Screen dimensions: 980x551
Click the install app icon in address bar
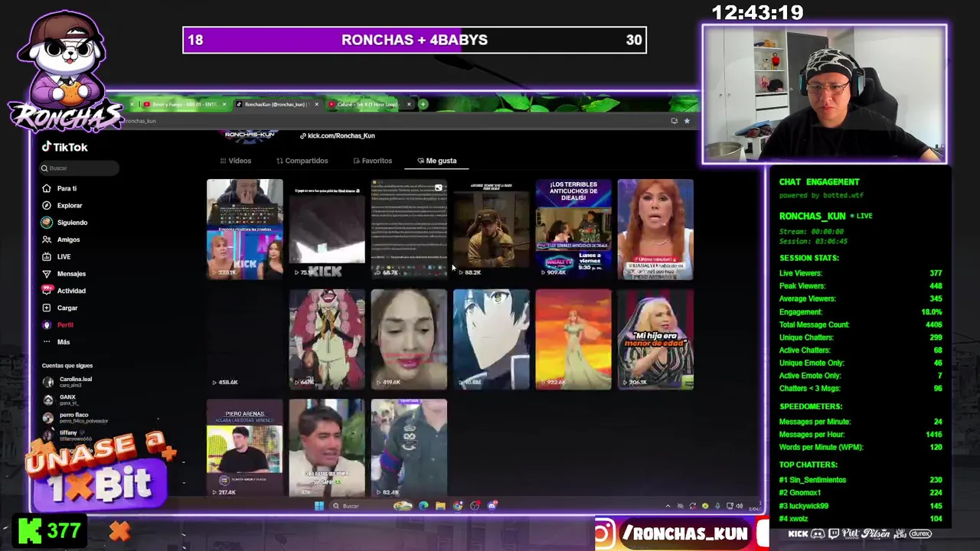pos(674,121)
